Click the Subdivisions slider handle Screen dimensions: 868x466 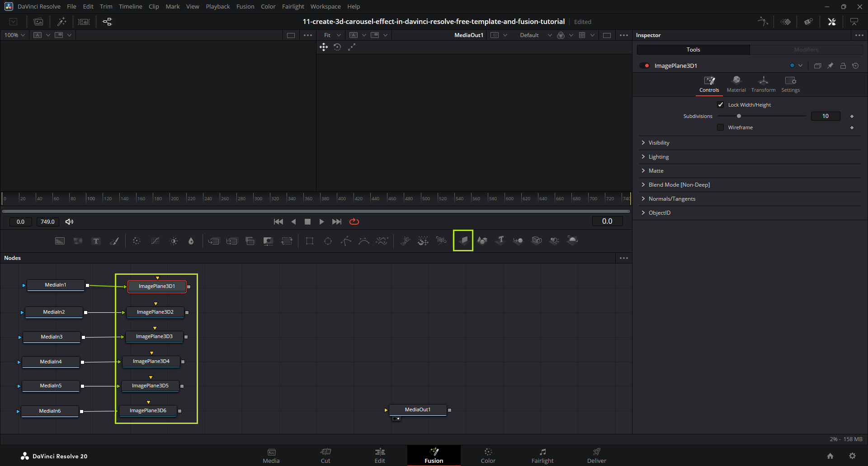739,116
